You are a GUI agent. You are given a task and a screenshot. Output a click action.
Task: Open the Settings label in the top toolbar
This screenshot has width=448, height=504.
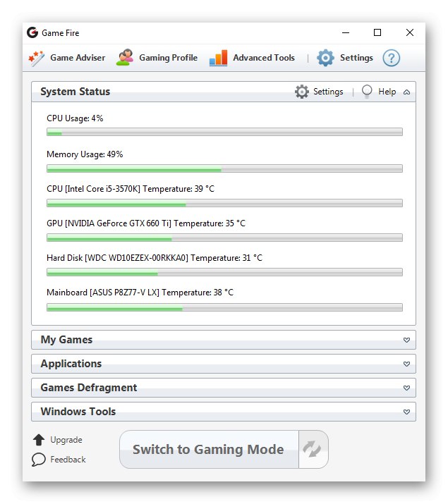point(356,58)
